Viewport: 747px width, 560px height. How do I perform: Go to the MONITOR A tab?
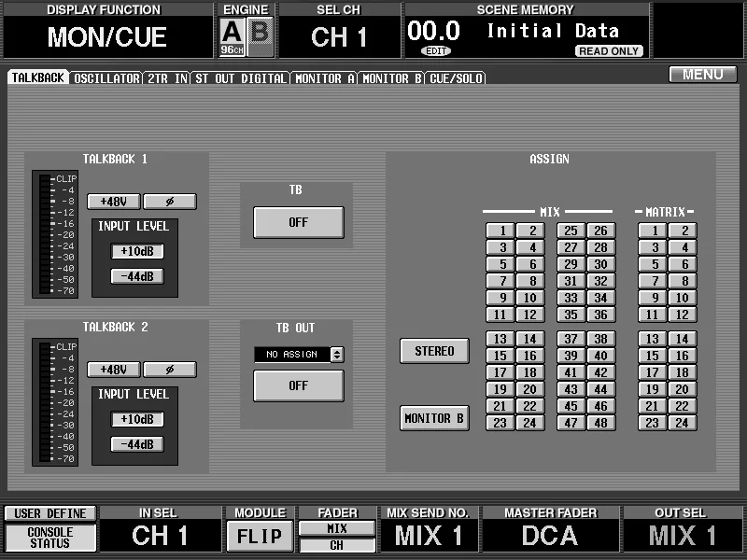[324, 78]
